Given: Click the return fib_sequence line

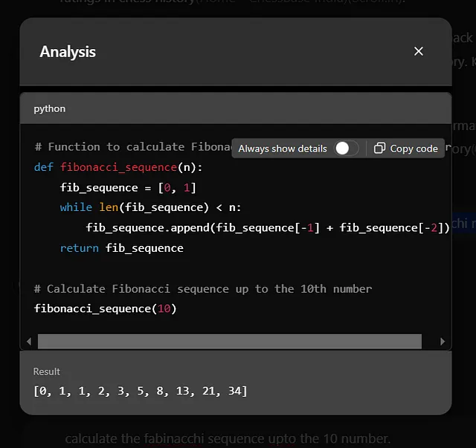Looking at the screenshot, I should click(x=121, y=247).
